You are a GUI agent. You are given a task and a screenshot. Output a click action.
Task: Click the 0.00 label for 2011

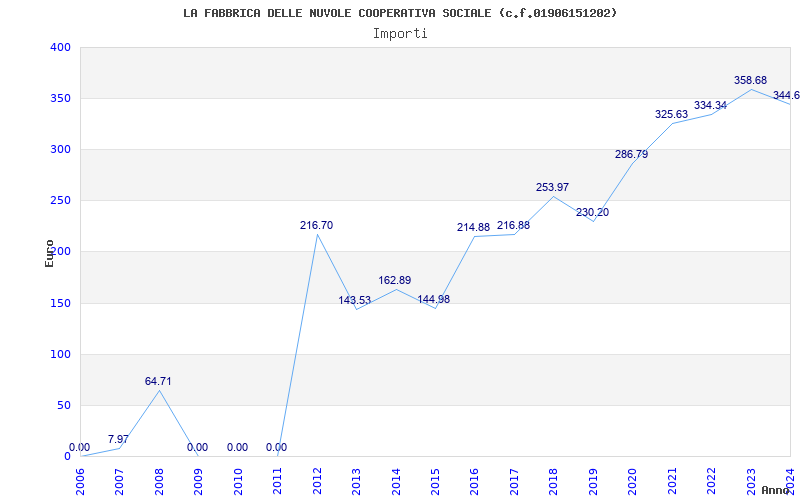277,447
